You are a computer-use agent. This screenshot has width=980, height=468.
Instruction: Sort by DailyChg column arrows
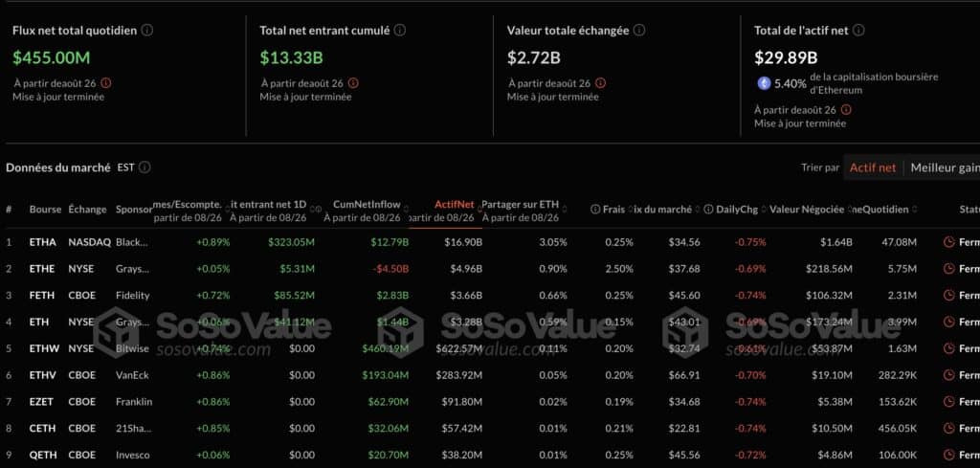click(x=762, y=210)
